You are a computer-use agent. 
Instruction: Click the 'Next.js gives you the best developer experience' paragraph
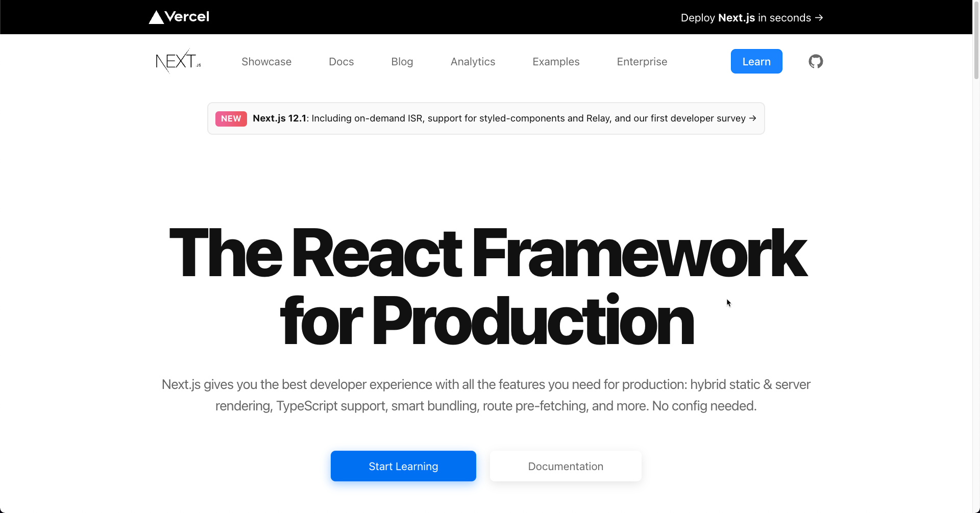click(486, 395)
